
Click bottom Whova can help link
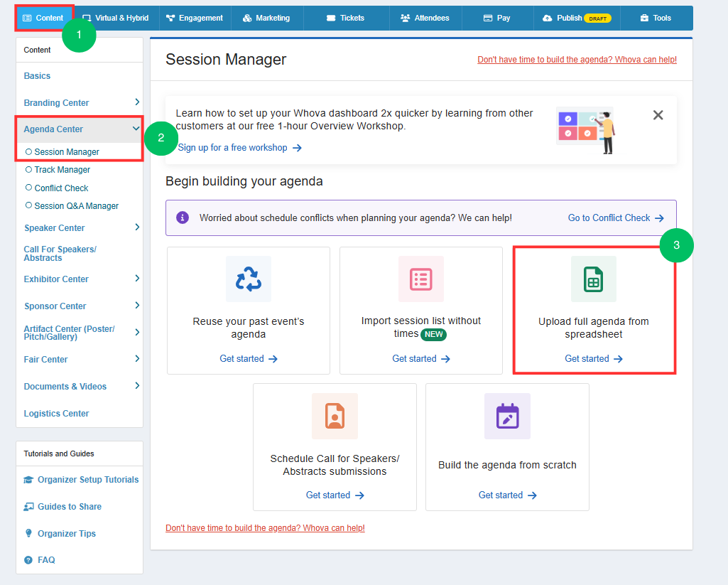point(265,528)
